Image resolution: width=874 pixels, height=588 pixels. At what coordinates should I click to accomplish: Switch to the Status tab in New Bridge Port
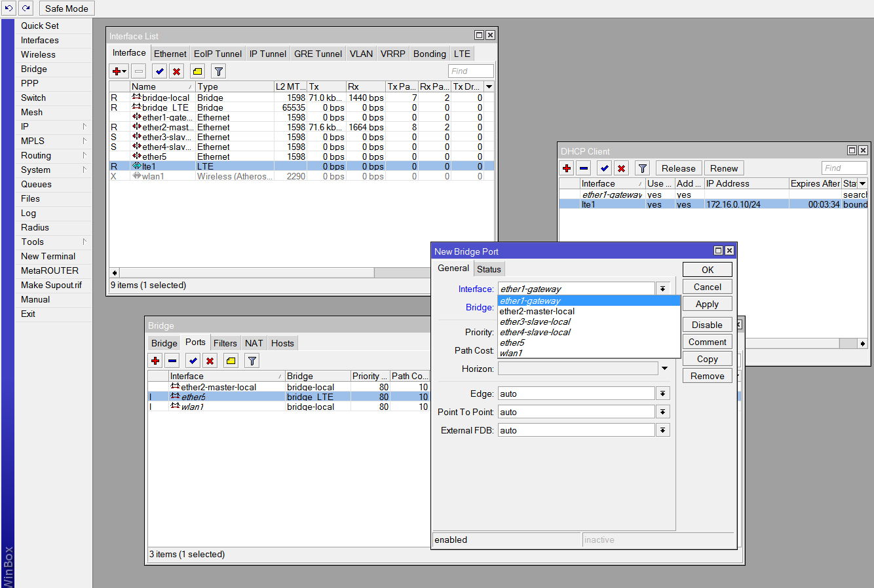point(489,269)
